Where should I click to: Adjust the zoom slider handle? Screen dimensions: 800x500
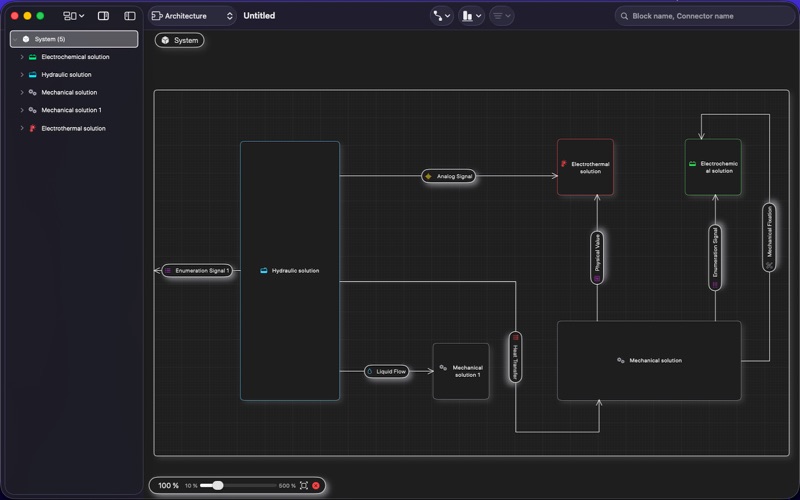218,485
